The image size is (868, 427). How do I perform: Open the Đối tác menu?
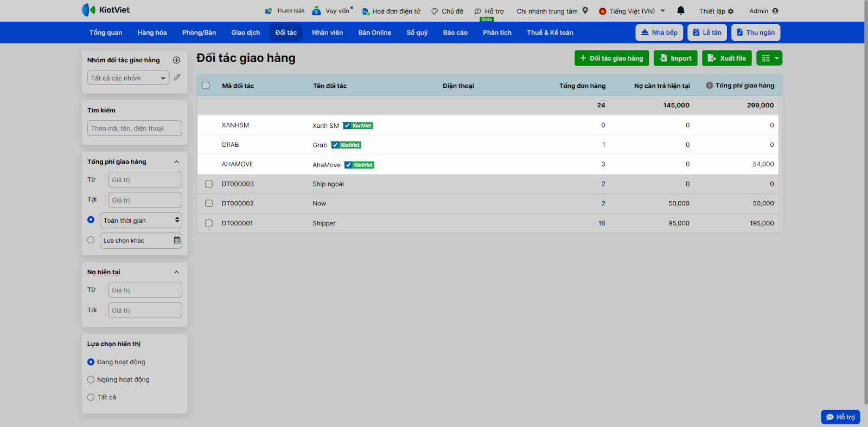click(x=286, y=33)
